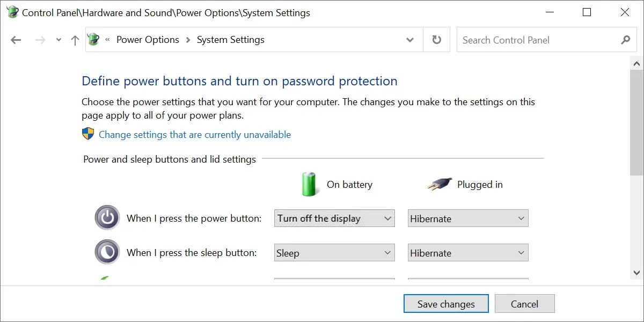The height and width of the screenshot is (322, 644).
Task: Click the Save changes button
Action: (x=445, y=303)
